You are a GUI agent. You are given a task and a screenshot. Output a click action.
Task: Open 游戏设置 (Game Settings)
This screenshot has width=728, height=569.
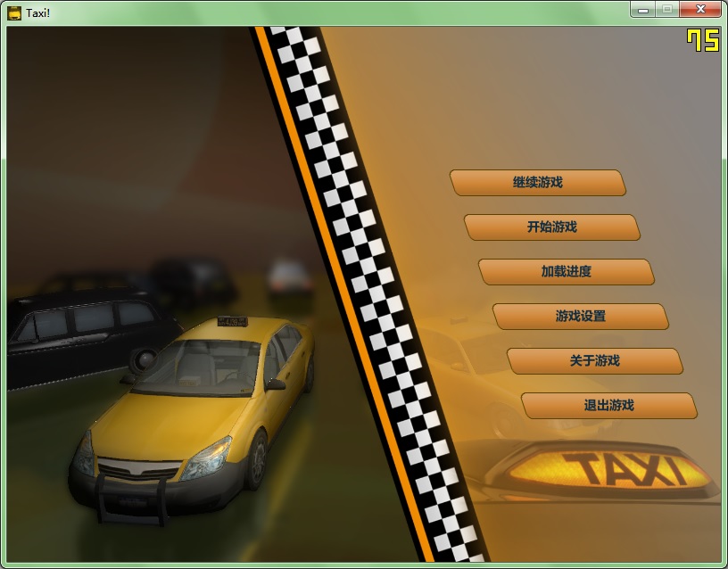(x=581, y=316)
